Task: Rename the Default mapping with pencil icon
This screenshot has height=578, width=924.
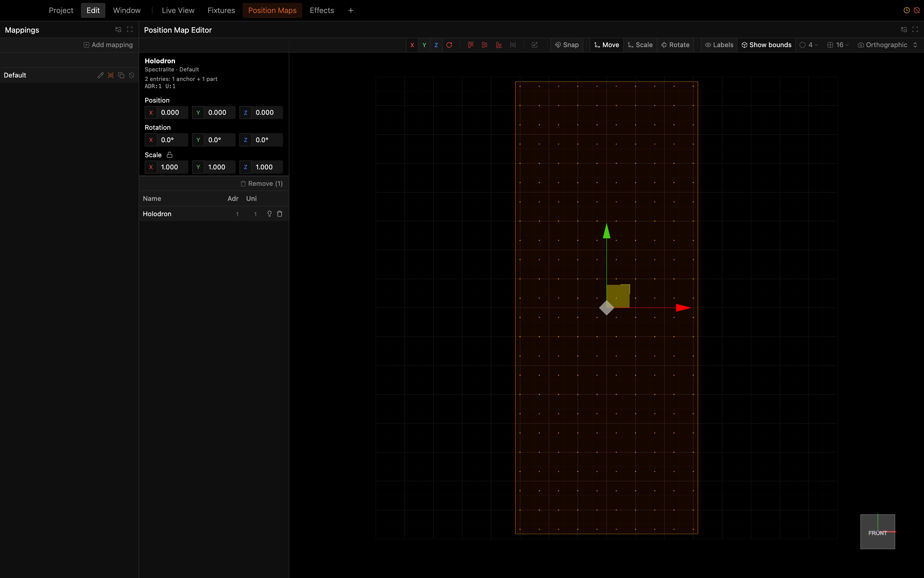Action: pos(100,75)
